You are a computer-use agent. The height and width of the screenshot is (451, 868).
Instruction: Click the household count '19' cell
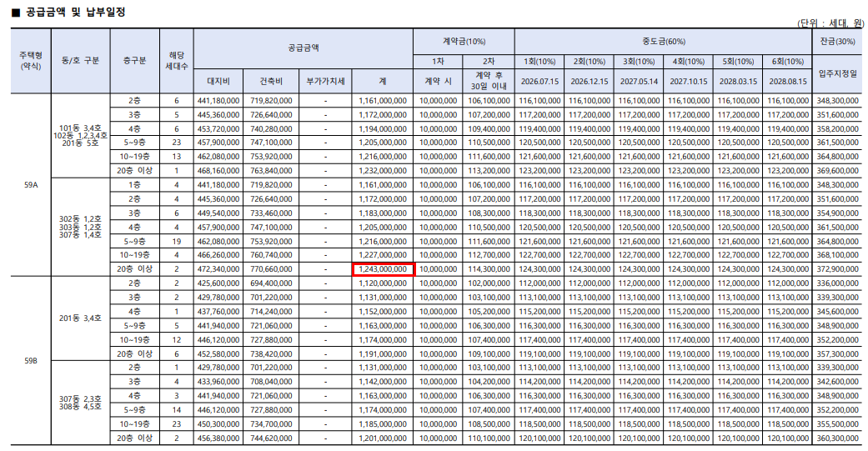click(177, 241)
